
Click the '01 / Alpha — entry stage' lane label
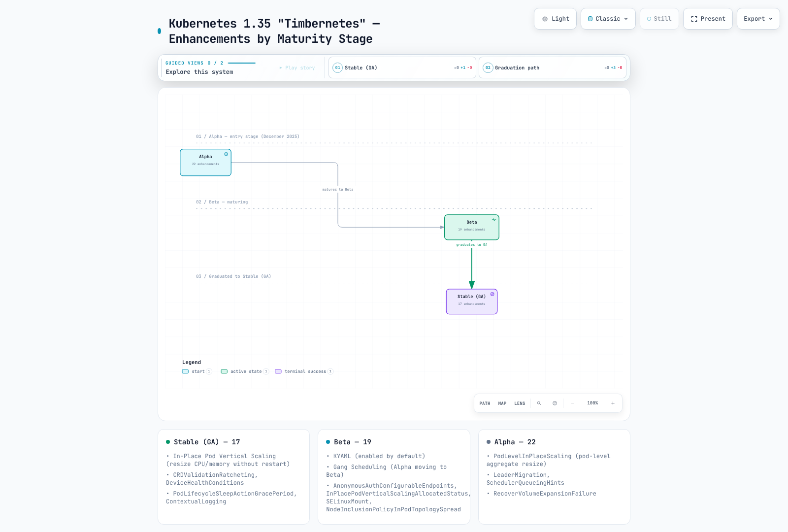pos(248,136)
